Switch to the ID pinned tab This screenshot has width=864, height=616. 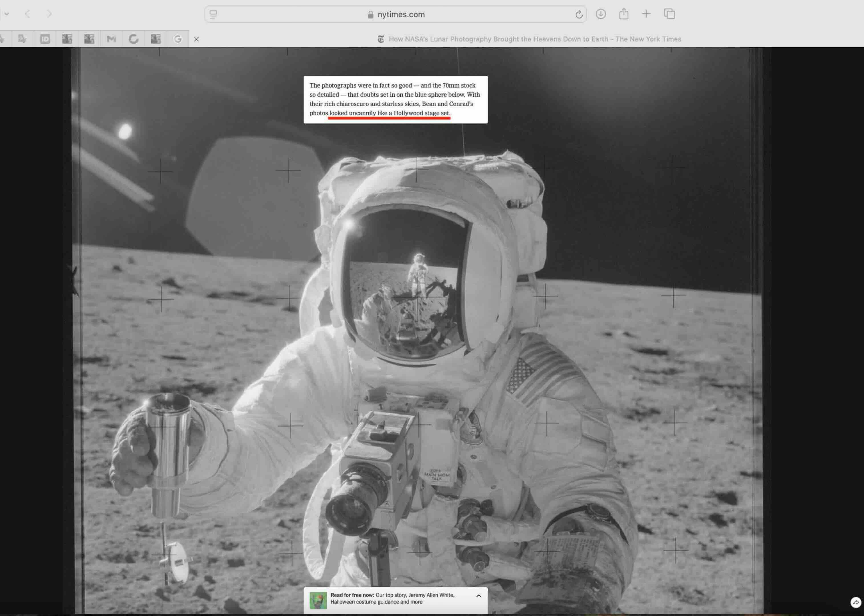pos(45,39)
